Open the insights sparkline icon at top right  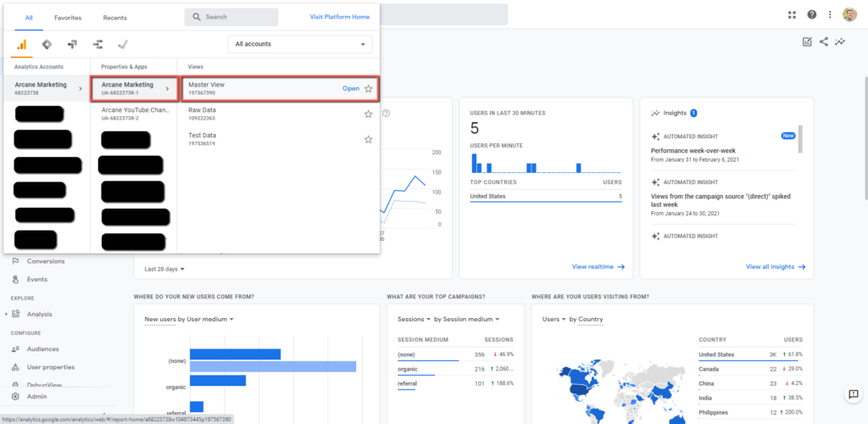[x=840, y=42]
